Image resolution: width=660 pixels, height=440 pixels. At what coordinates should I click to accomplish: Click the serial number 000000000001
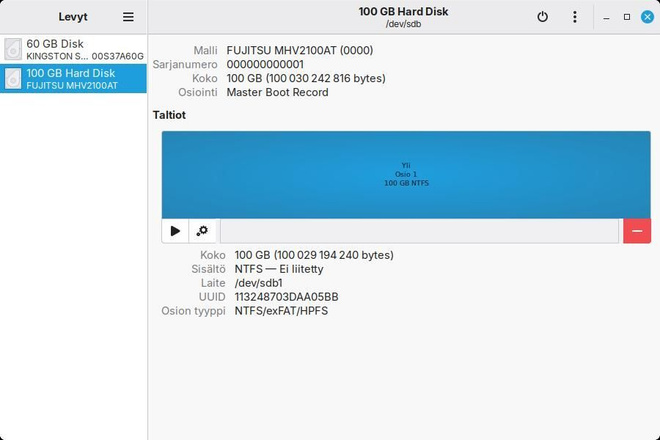click(x=265, y=64)
